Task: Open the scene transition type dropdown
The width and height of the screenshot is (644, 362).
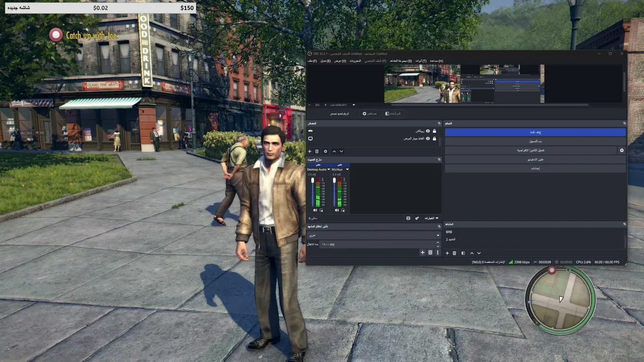Action: pos(374,235)
